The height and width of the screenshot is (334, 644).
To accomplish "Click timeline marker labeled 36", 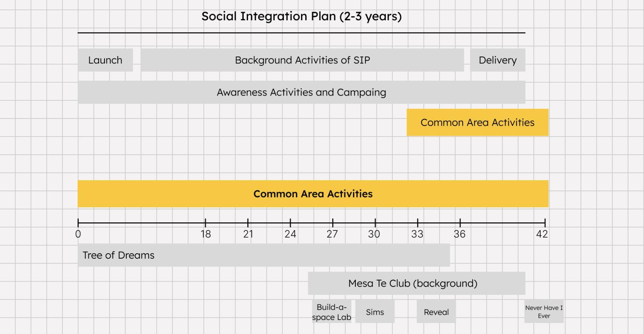I will [x=459, y=234].
